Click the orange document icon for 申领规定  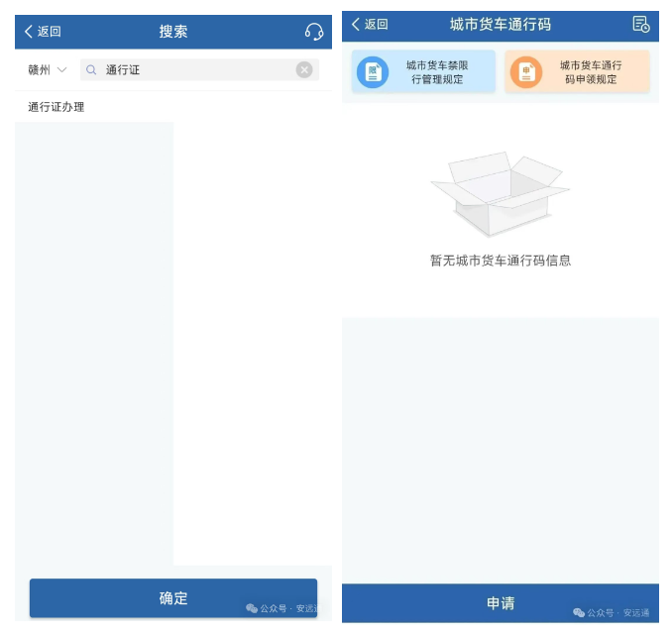526,72
